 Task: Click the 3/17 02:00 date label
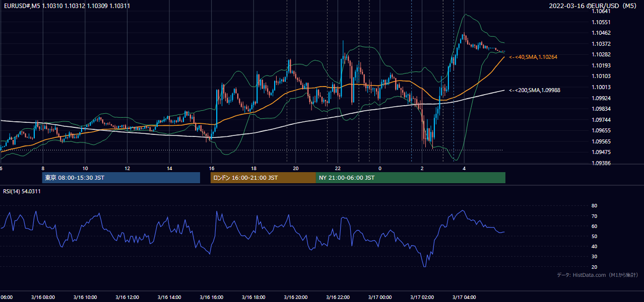(x=422, y=297)
